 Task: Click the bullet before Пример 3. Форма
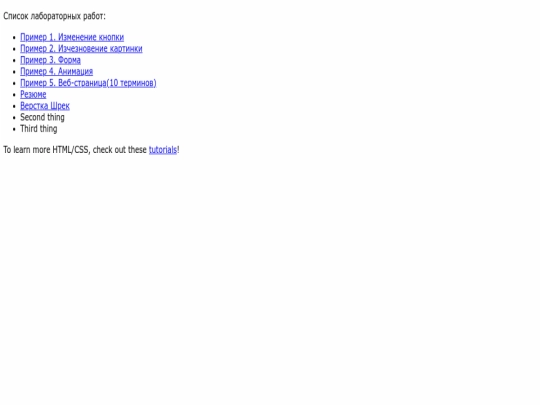(14, 61)
